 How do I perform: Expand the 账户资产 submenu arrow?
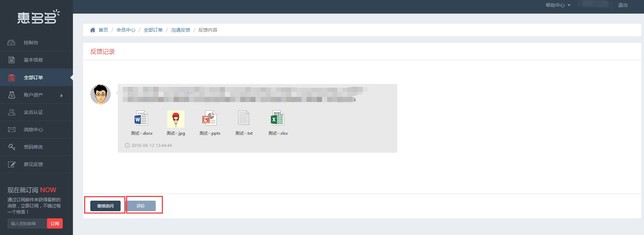pos(62,96)
